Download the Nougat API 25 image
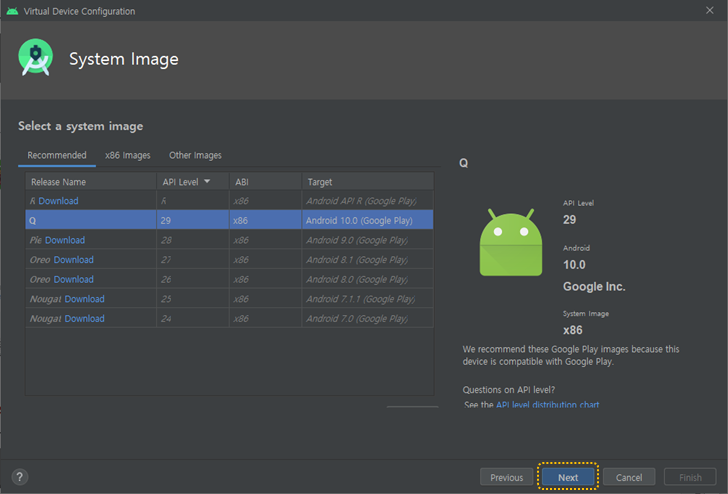The height and width of the screenshot is (494, 728). (84, 299)
